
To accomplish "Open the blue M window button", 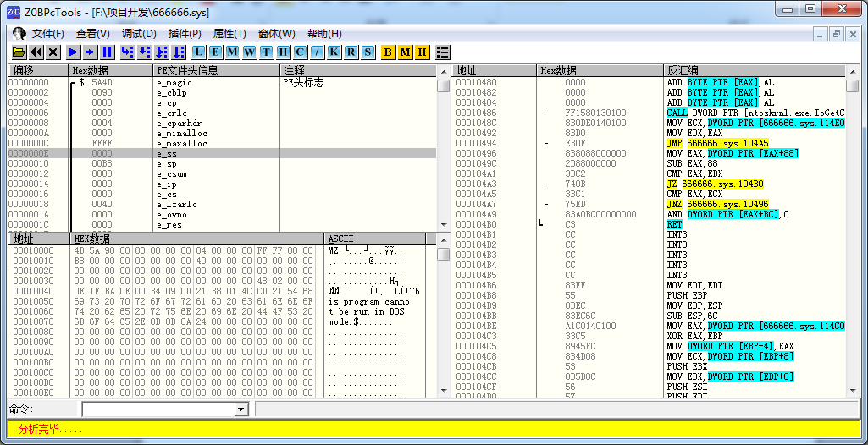I will click(233, 52).
